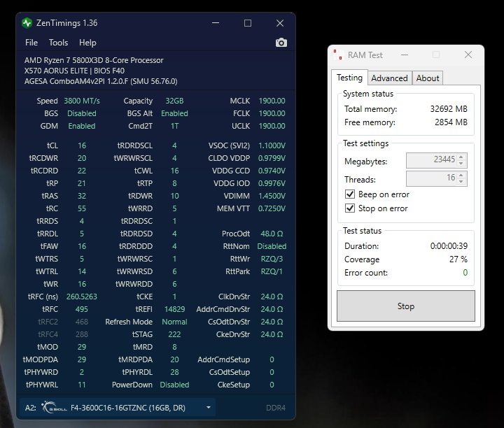The width and height of the screenshot is (504, 428).
Task: Decrease the Threads value with down arrow
Action: (461, 181)
